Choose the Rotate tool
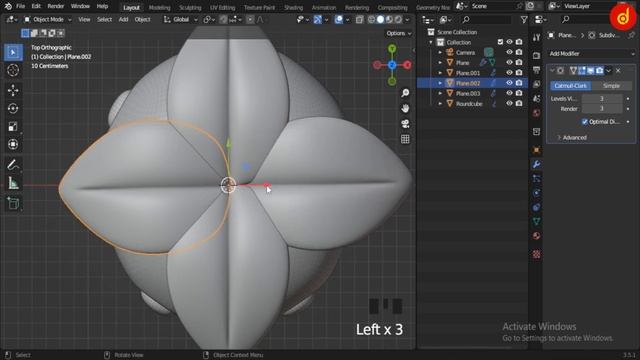 click(x=13, y=108)
